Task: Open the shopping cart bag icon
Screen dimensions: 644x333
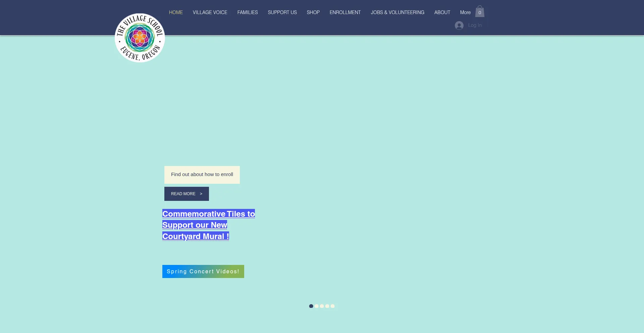Action: [480, 11]
